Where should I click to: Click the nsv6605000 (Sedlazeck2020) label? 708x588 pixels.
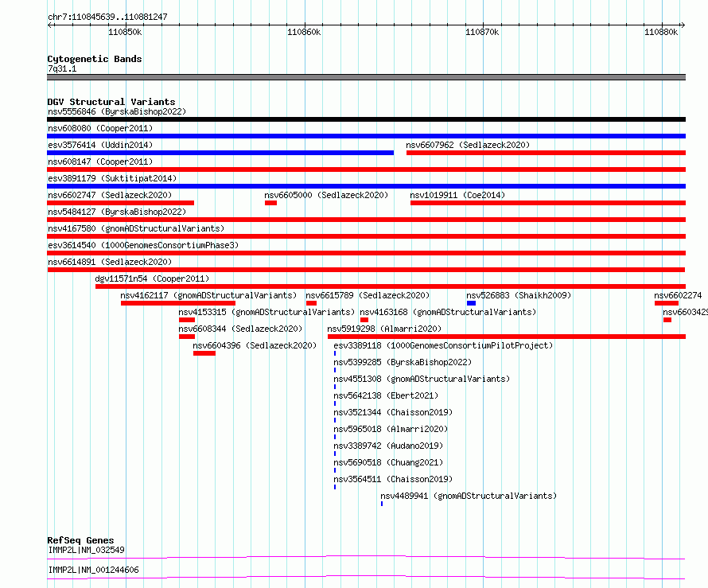pos(326,195)
